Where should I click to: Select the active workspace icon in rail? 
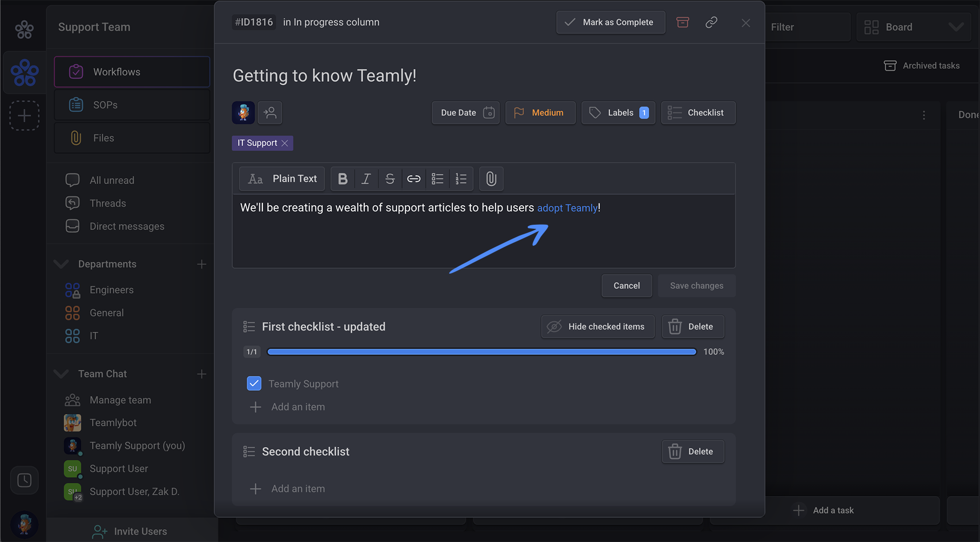[x=24, y=73]
